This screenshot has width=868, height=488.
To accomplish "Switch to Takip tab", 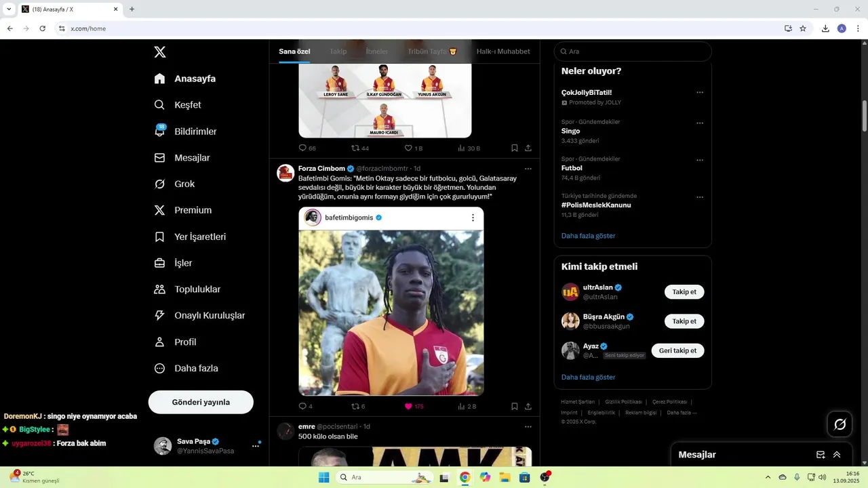I will coord(338,52).
